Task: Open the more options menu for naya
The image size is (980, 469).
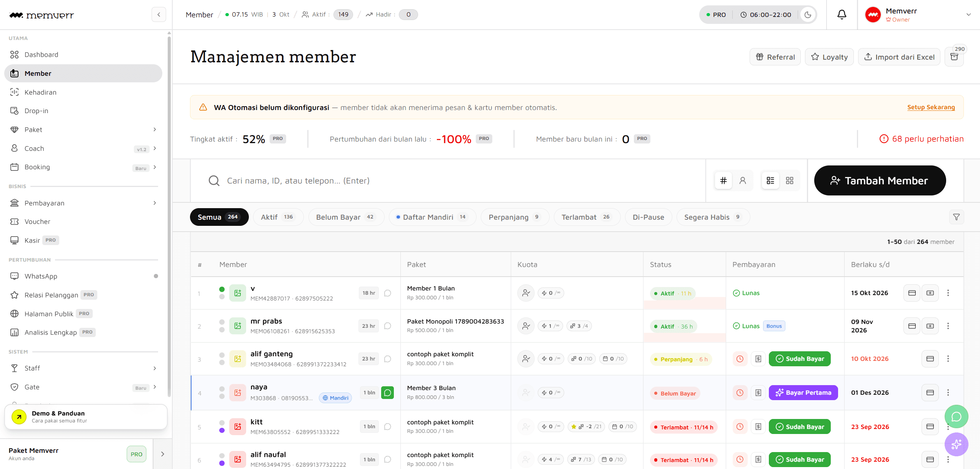Action: click(948, 392)
